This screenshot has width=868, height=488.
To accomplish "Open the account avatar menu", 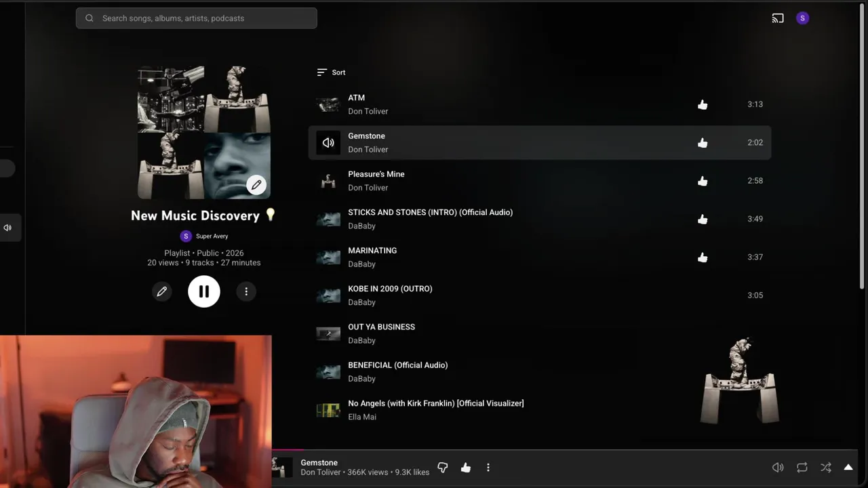I will click(802, 18).
